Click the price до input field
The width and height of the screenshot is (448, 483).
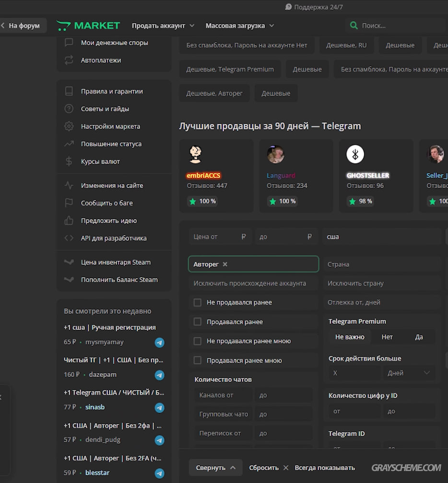(x=286, y=236)
